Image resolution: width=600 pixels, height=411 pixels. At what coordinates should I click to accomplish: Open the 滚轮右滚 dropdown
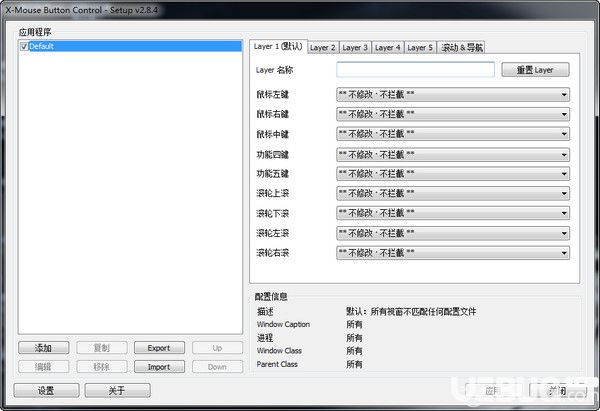(x=453, y=253)
